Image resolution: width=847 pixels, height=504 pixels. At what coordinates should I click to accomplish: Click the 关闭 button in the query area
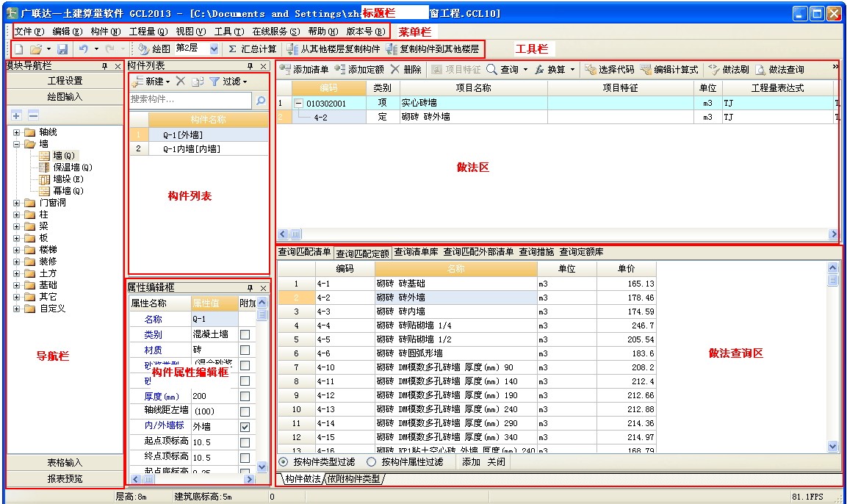(x=497, y=462)
